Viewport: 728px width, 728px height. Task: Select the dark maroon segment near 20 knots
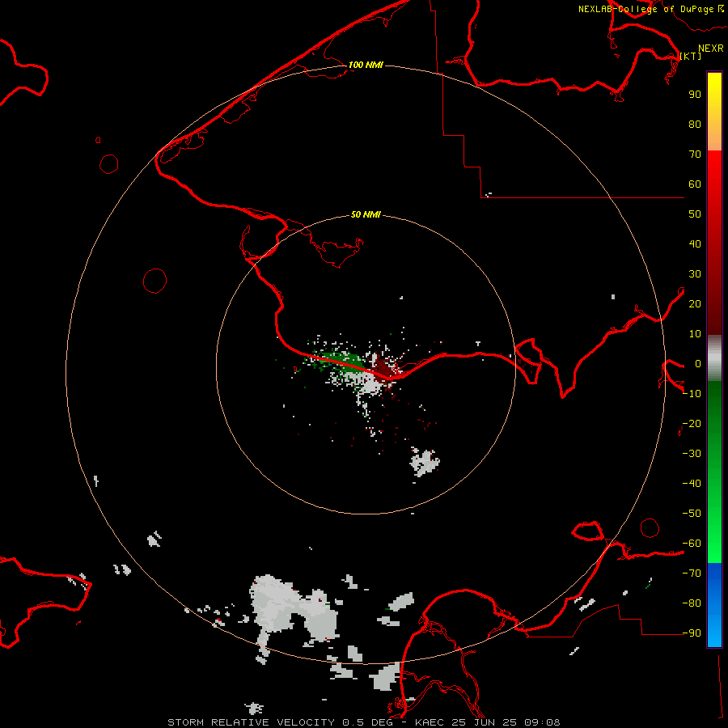(x=714, y=304)
